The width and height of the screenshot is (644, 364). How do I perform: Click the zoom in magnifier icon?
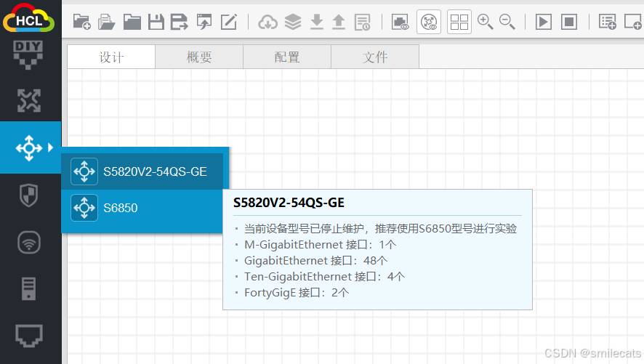[485, 22]
